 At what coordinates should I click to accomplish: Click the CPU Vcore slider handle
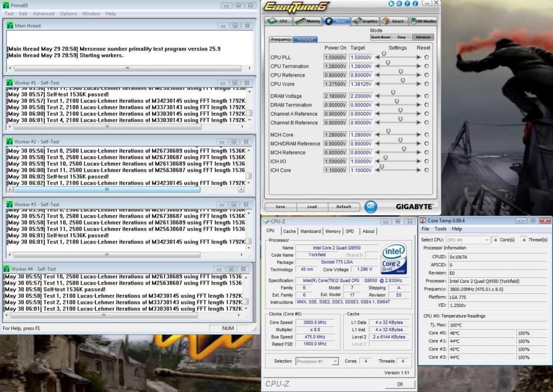(x=403, y=81)
